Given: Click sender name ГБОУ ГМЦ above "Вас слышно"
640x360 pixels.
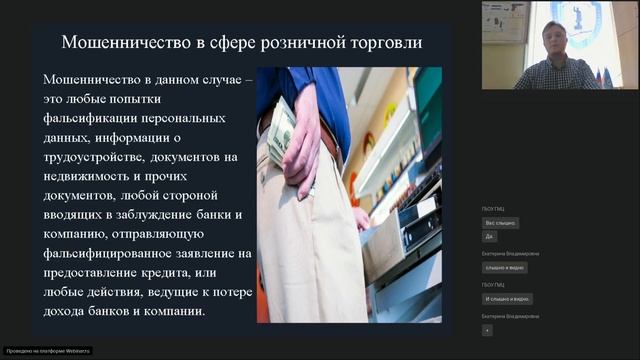Looking at the screenshot, I should tap(493, 209).
